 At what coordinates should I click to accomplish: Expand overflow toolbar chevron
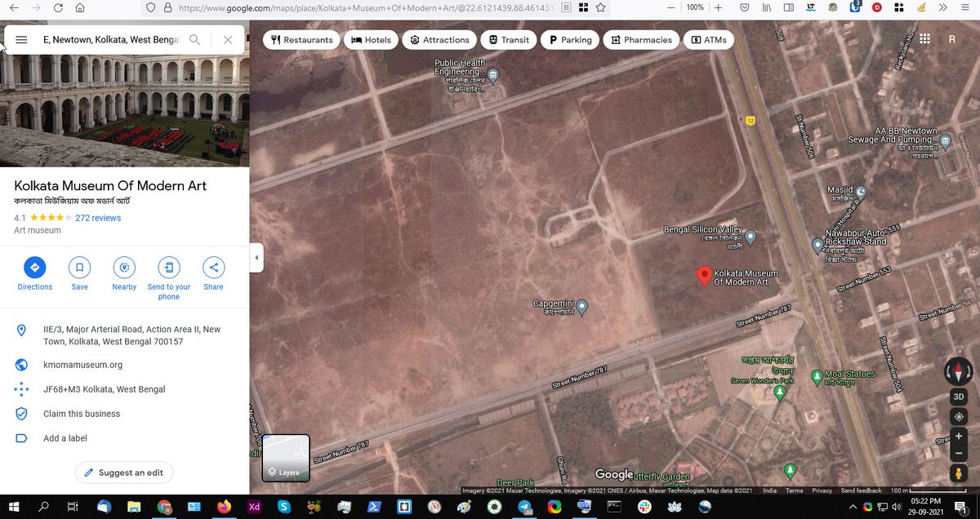(943, 7)
